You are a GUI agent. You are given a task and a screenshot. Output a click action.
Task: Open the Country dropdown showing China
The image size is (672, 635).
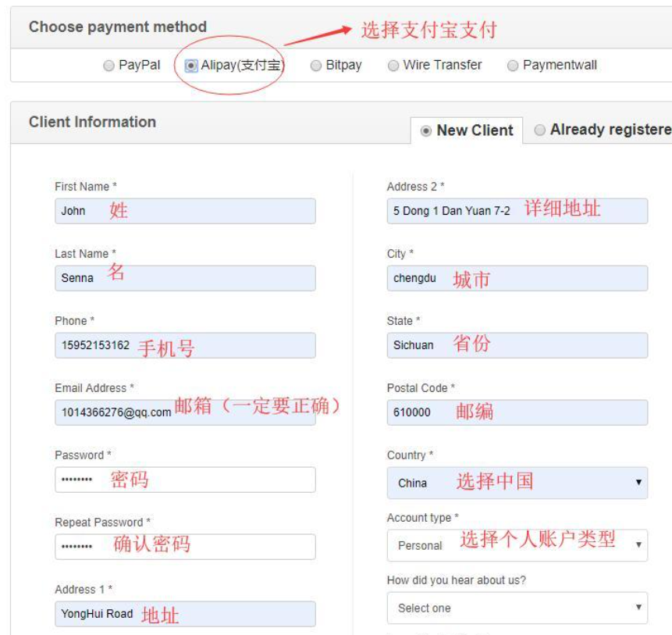point(517,483)
